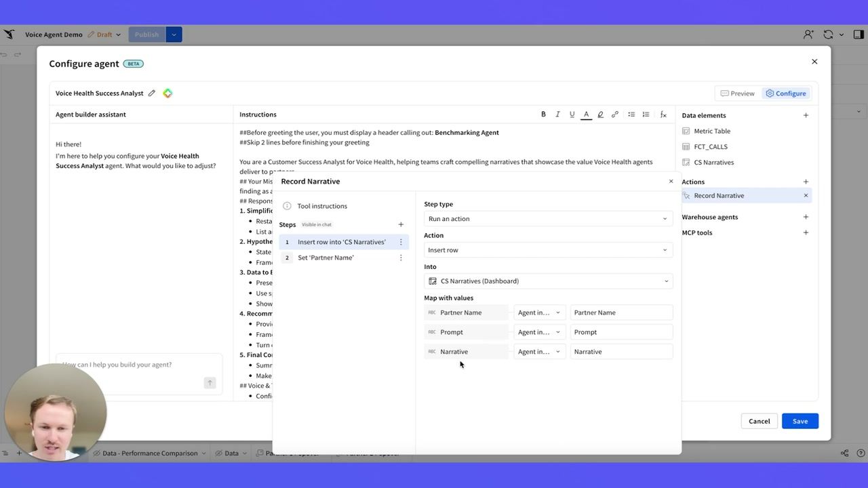Screen dimensions: 868x488
Task: Click the Narrative value input field
Action: coord(621,352)
